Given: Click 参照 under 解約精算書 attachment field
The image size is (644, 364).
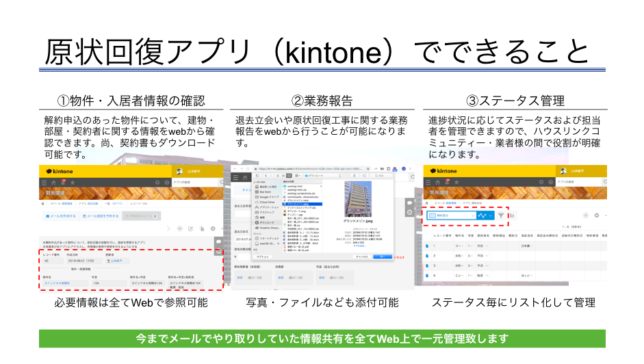Looking at the screenshot, I should click(240, 278).
